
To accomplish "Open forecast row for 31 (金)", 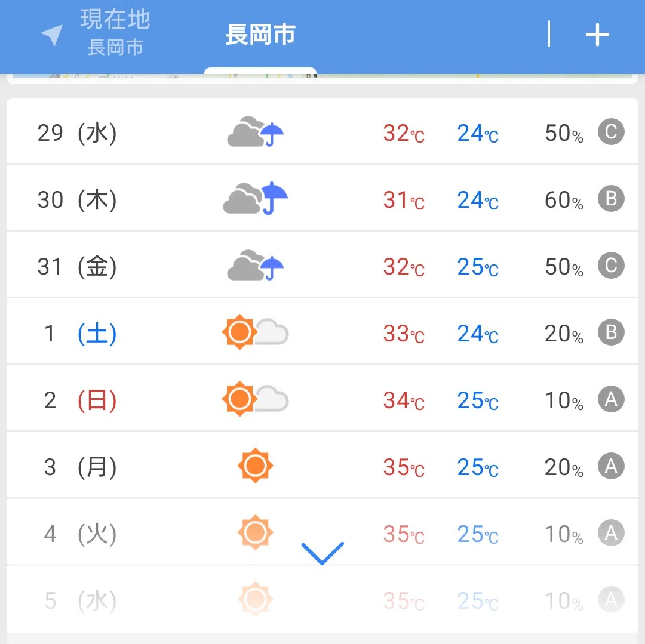I will [x=322, y=266].
